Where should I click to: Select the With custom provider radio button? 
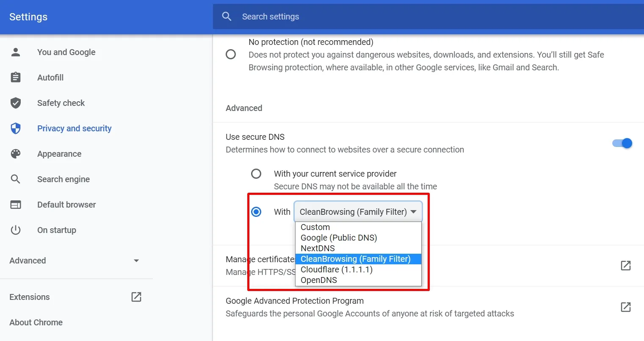[x=256, y=212]
